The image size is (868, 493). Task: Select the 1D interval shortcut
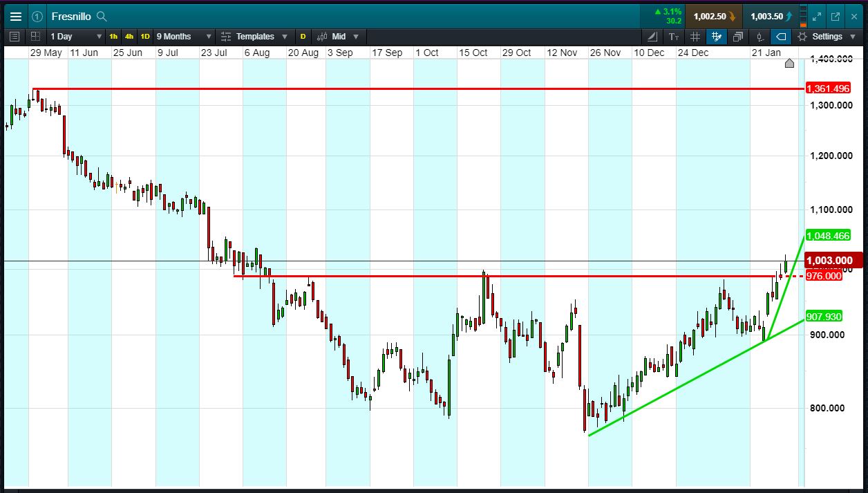145,37
